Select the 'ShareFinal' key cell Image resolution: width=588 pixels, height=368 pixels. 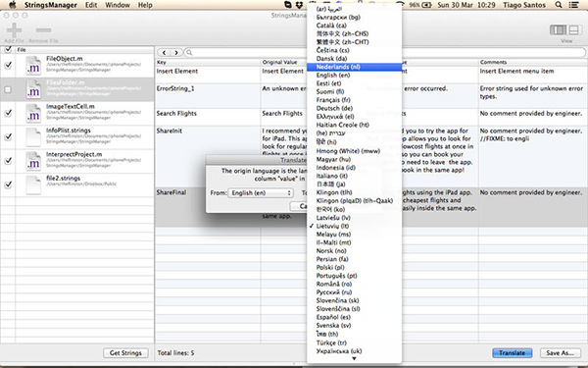click(x=208, y=207)
